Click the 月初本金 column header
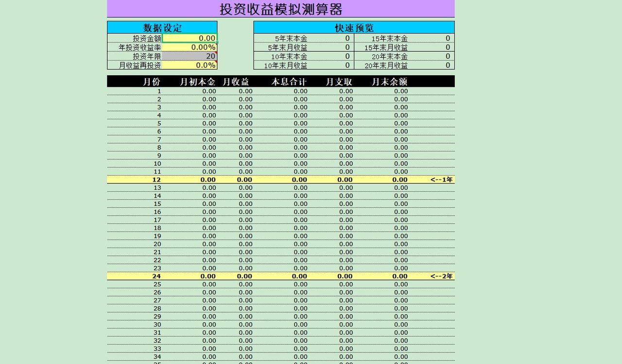The width and height of the screenshot is (622, 364). tap(198, 82)
